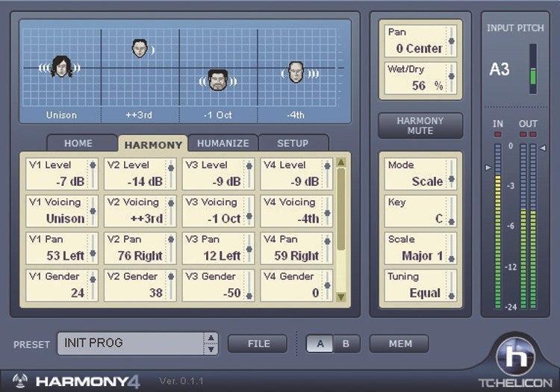Click the Unison voice face icon
The image size is (560, 392).
(x=60, y=66)
